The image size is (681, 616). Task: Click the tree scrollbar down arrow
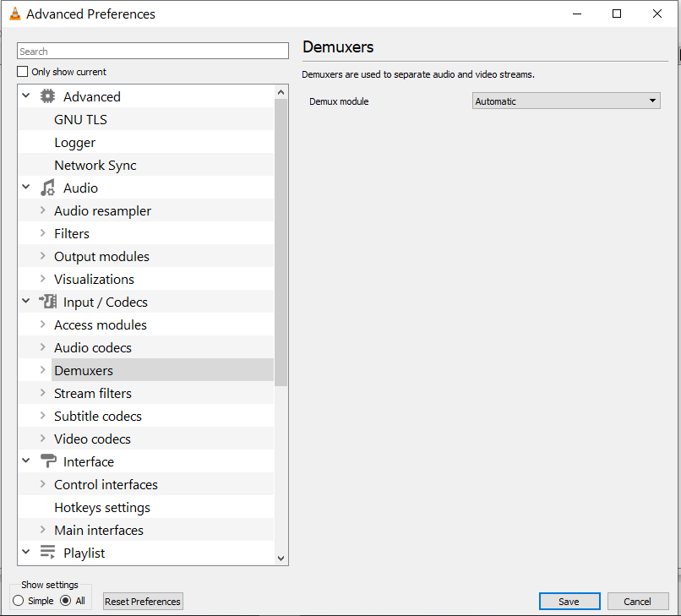[281, 559]
